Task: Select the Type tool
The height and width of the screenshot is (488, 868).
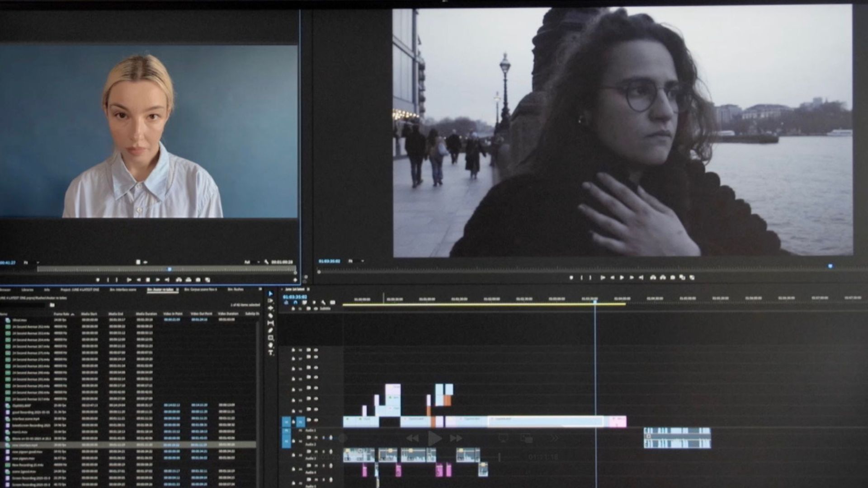Action: click(270, 352)
